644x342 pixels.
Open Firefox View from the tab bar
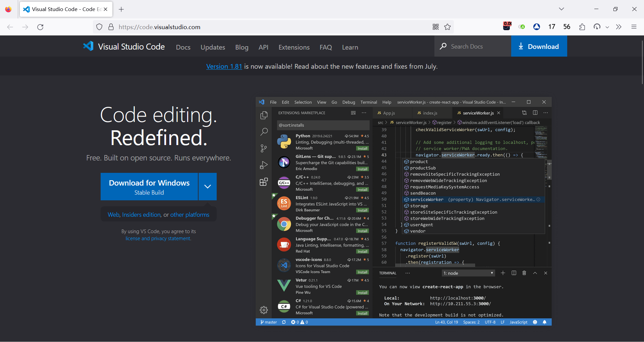tap(8, 9)
